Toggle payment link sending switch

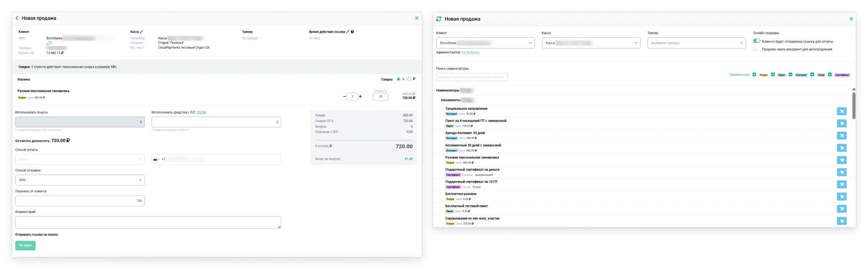click(756, 41)
